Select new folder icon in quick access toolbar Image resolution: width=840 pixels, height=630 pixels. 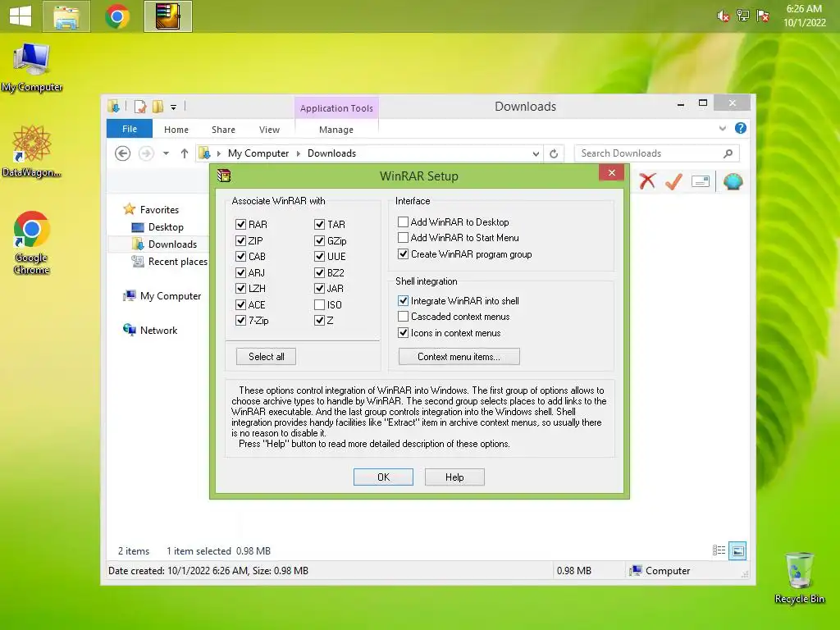pyautogui.click(x=157, y=107)
